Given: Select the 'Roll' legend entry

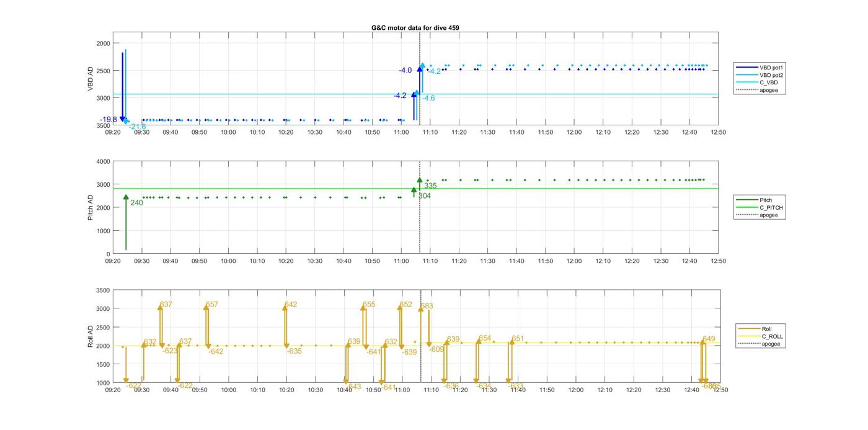Looking at the screenshot, I should [768, 329].
